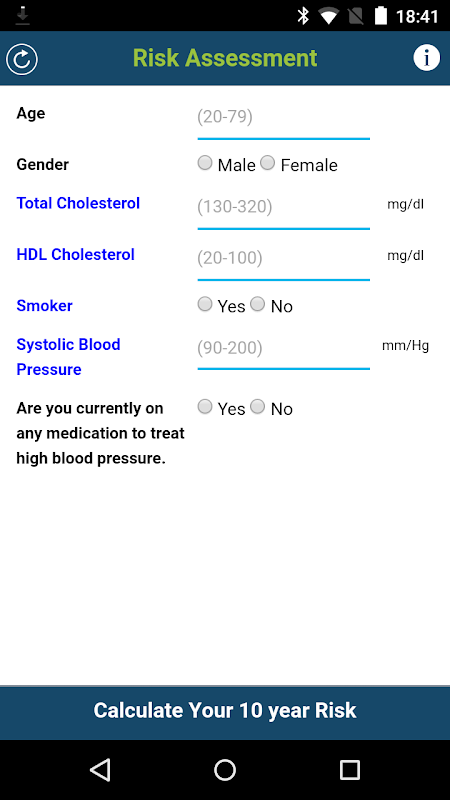450x800 pixels.
Task: Focus the HDL Cholesterol input field
Action: tap(284, 260)
